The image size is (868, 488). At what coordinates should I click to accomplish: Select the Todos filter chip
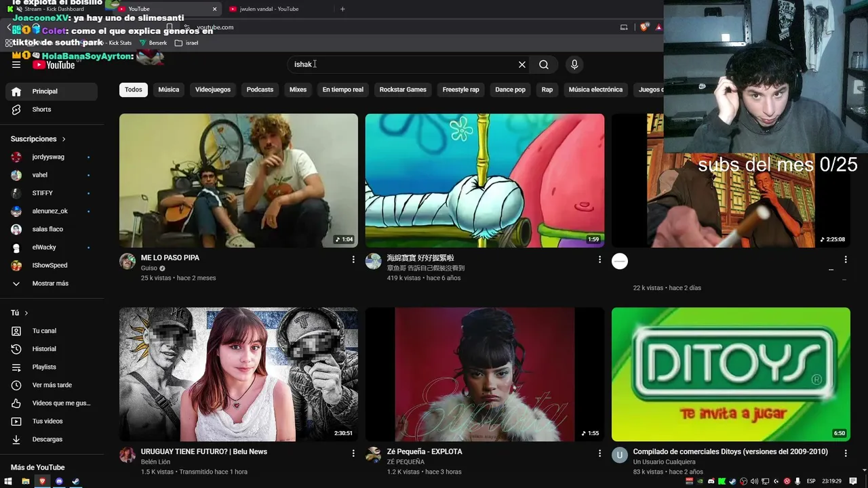click(x=134, y=89)
